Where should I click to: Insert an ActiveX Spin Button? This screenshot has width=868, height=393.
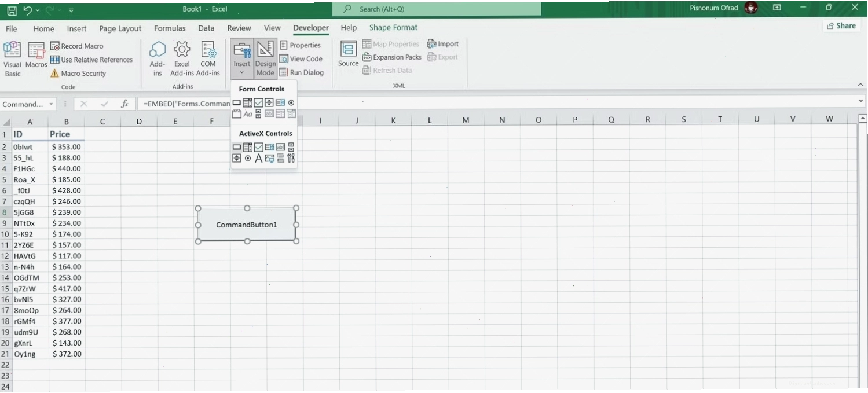coord(237,158)
